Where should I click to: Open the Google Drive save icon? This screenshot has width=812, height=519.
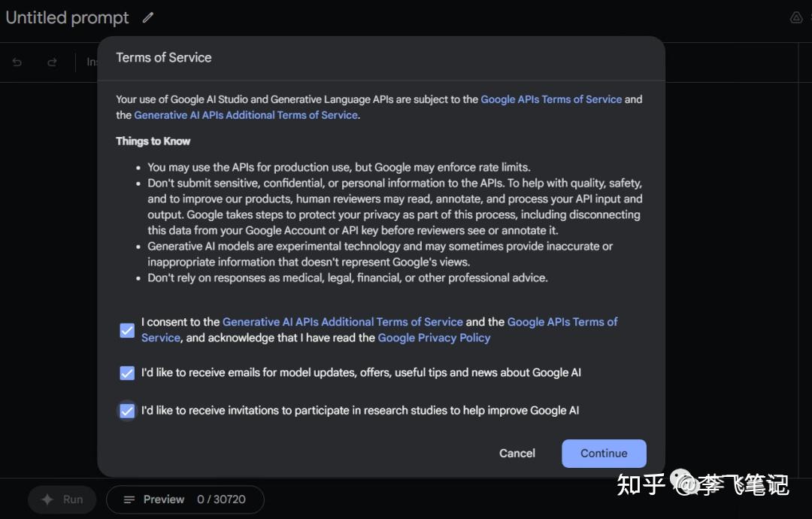(796, 18)
